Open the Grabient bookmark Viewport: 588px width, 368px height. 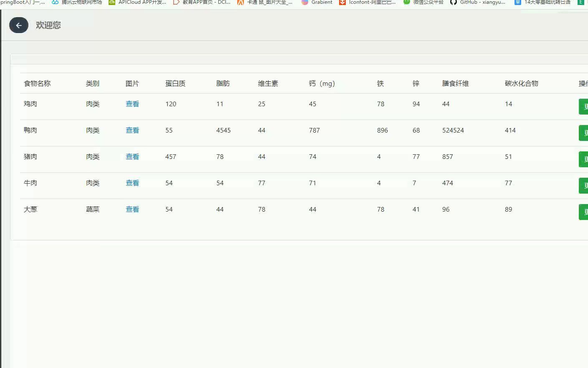click(317, 3)
